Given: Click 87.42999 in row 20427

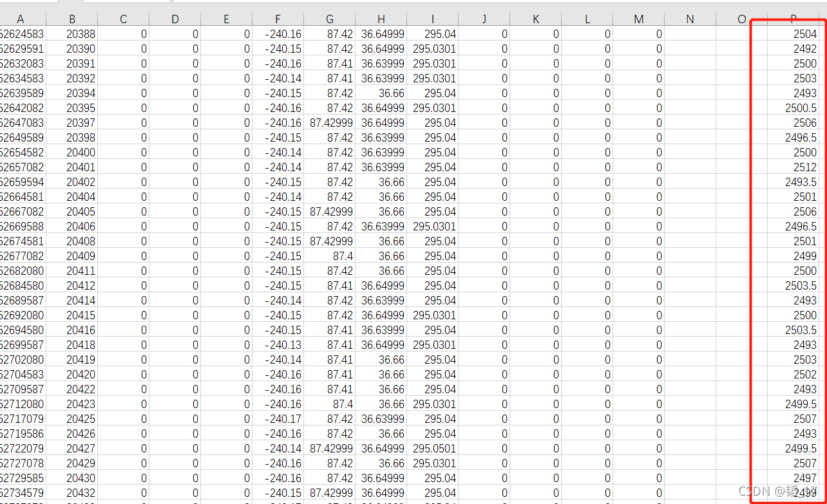Looking at the screenshot, I should point(329,448).
